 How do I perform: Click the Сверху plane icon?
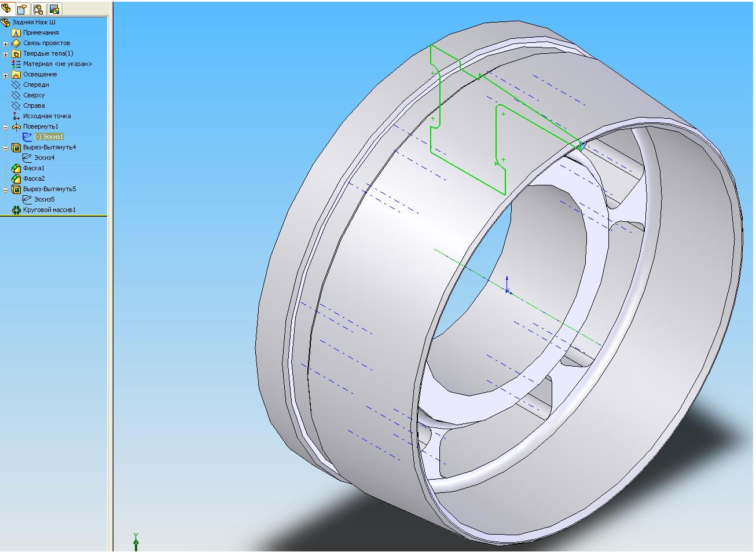[x=16, y=95]
